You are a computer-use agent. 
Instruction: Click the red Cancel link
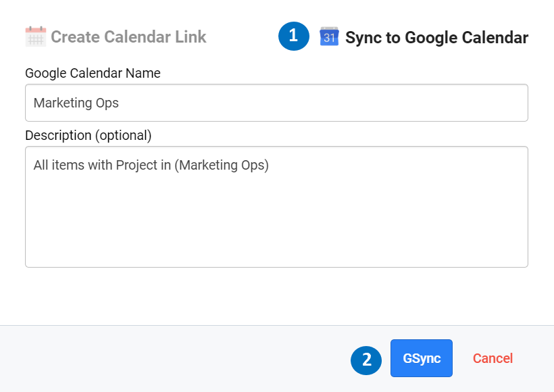coord(493,358)
